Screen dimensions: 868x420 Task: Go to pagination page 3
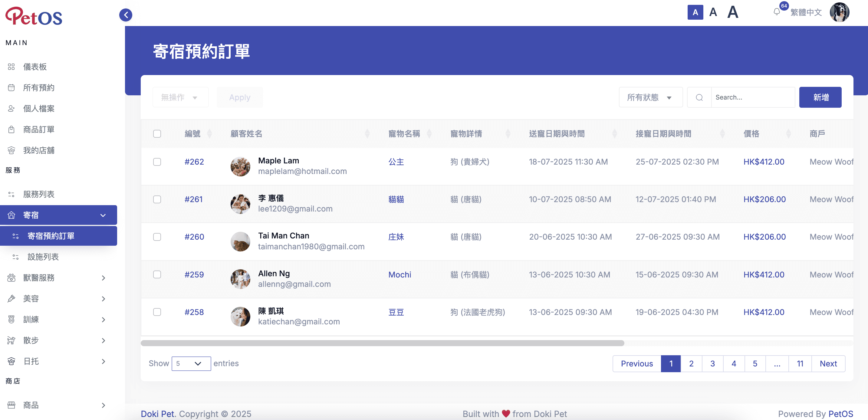712,363
